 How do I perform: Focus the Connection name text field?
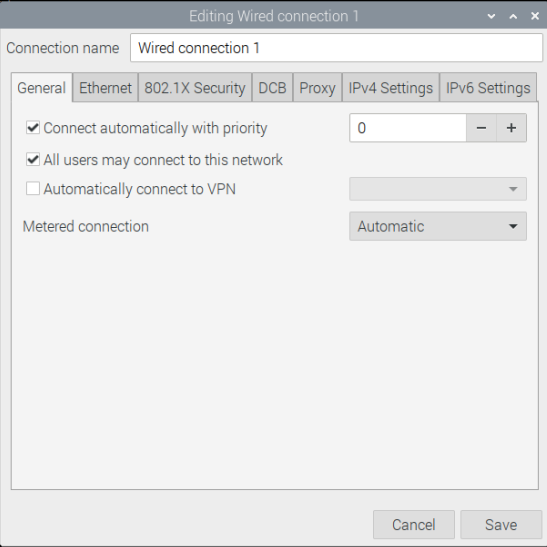336,48
